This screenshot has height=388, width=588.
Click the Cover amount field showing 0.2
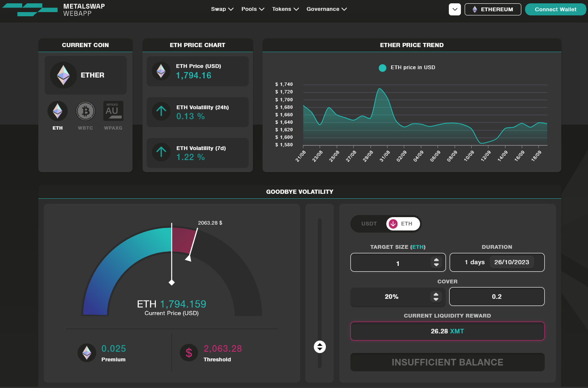497,297
